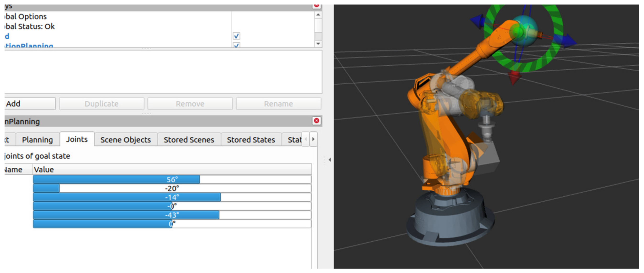Image resolution: width=644 pixels, height=273 pixels.
Task: Select the Global Status: Ok item
Action: click(x=29, y=26)
